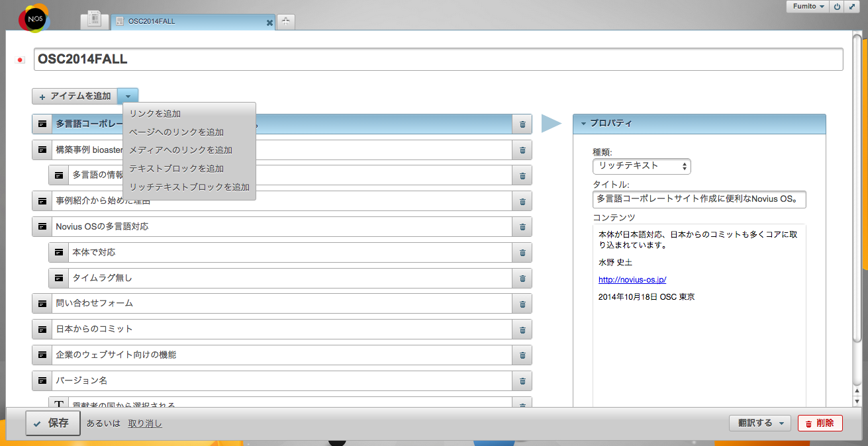Open the 翻訳する dropdown
The height and width of the screenshot is (446, 868).
tap(759, 423)
